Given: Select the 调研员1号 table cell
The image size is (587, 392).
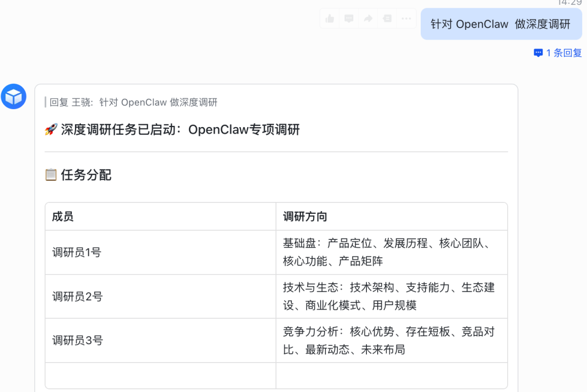Looking at the screenshot, I should point(77,252).
